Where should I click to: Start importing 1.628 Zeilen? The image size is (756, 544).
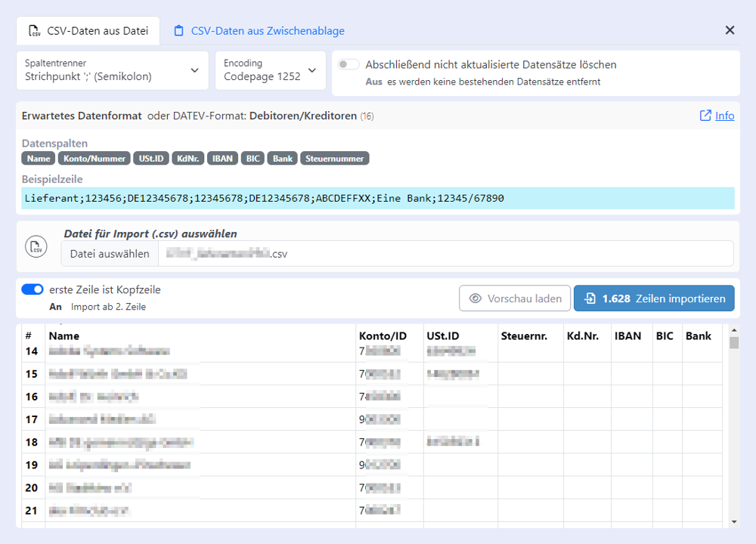(x=654, y=298)
